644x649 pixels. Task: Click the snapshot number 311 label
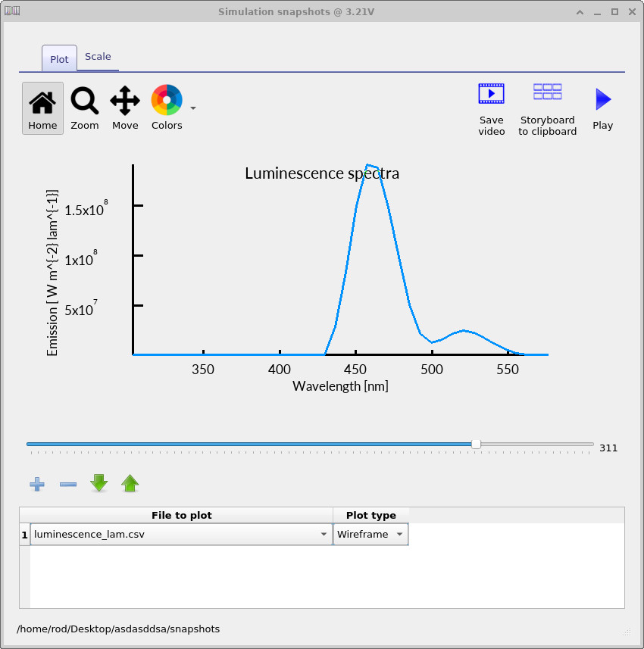[608, 448]
